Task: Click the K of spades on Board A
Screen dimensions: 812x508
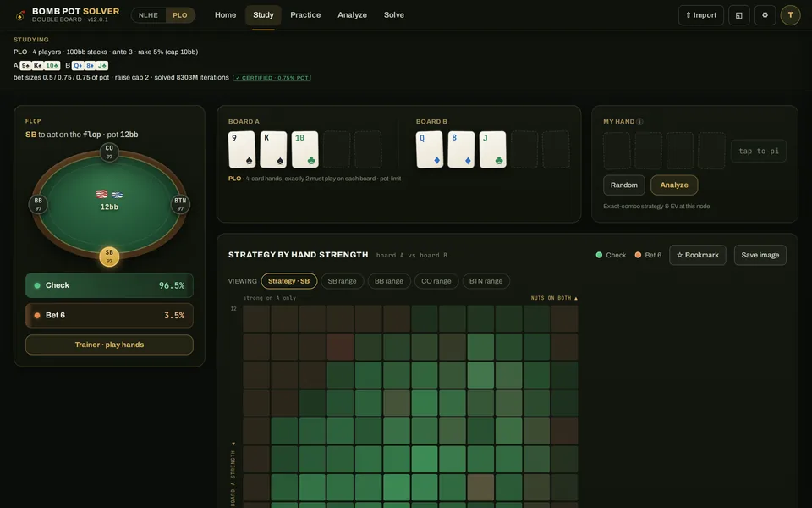Action: click(273, 149)
